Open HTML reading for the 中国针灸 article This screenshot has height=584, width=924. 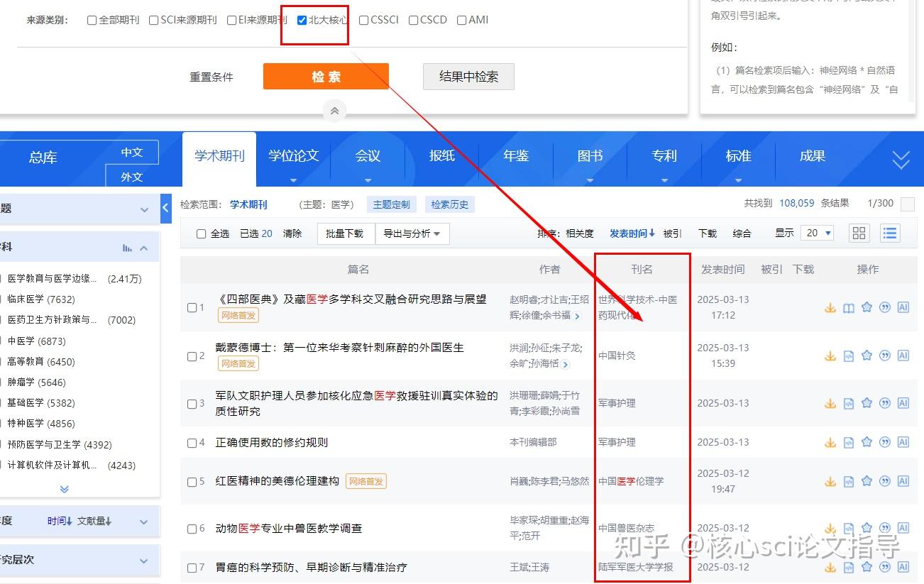[849, 356]
